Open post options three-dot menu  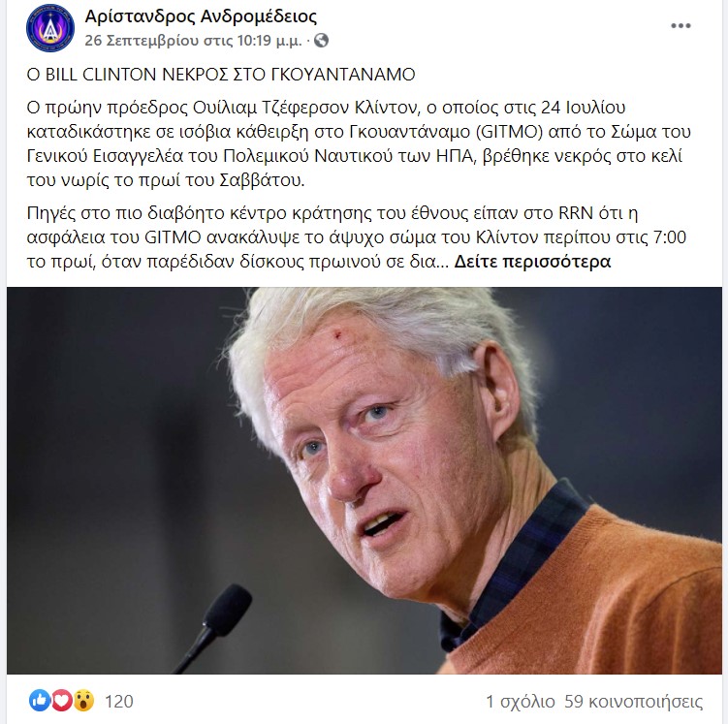pos(681,26)
